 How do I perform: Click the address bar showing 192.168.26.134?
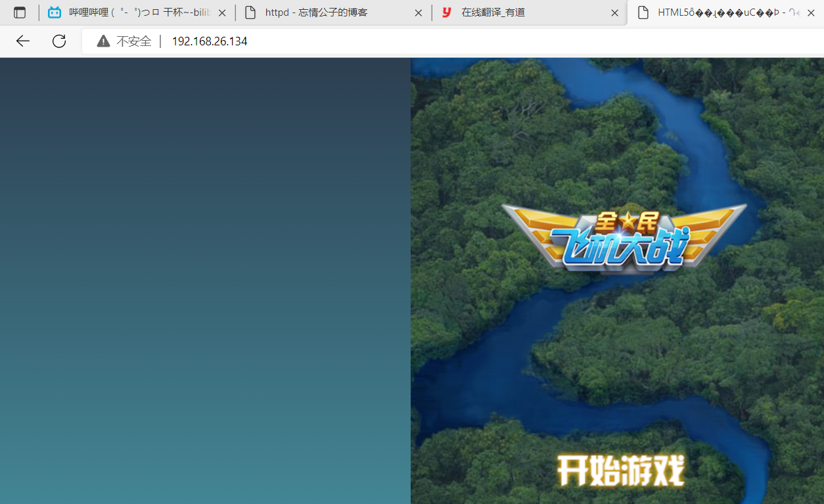tap(453, 41)
